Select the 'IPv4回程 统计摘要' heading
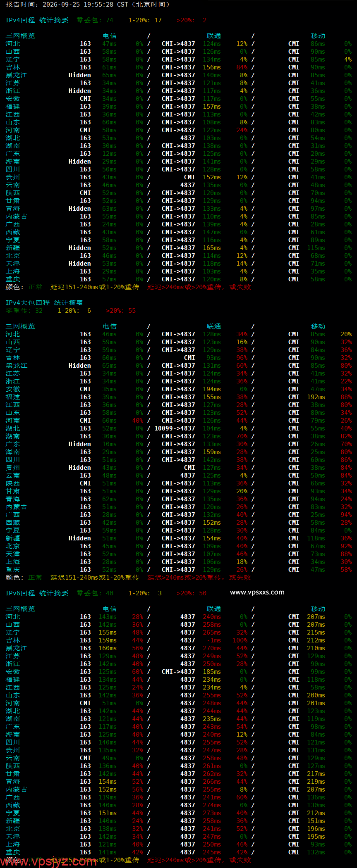357x868 pixels. click(37, 20)
